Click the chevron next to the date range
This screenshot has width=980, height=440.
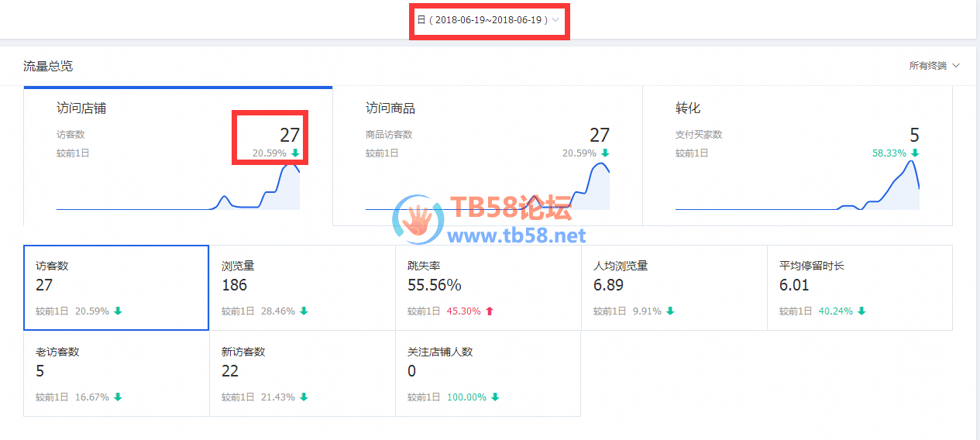(555, 20)
